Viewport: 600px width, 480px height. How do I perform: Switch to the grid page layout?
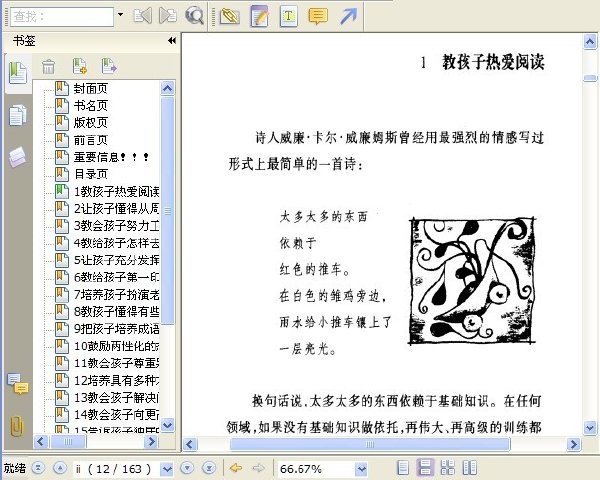click(448, 468)
